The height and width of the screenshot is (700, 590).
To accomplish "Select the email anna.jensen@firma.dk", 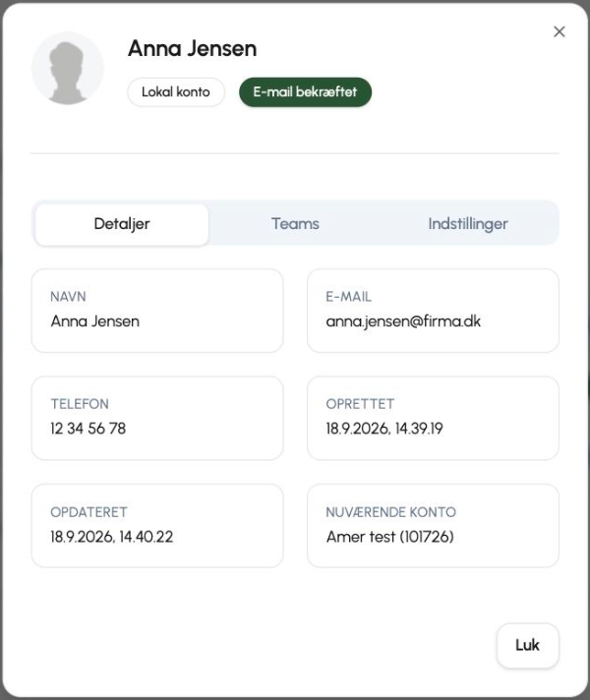I will 403,321.
